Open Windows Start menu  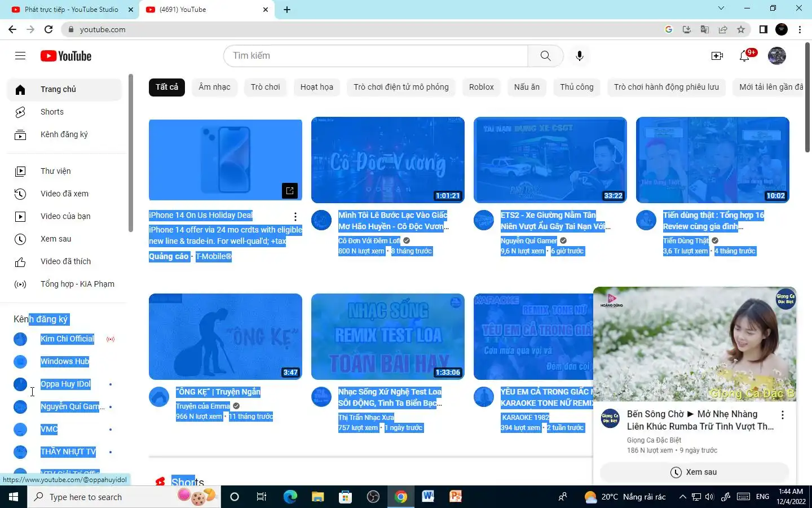14,497
